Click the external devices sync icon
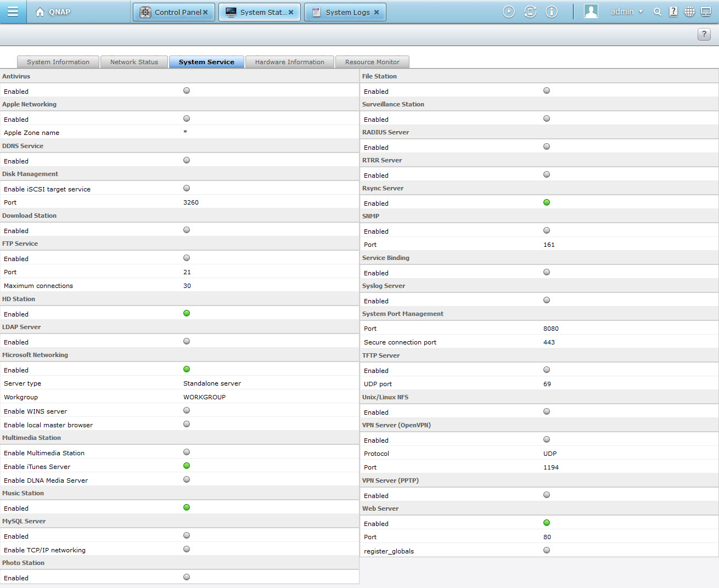The image size is (719, 588). pyautogui.click(x=530, y=12)
